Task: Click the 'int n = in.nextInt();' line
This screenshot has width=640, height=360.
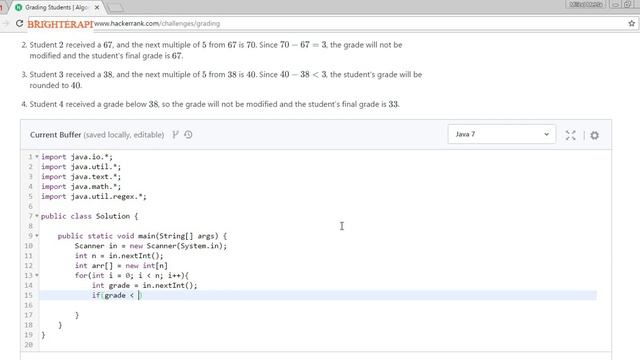Action: point(119,256)
